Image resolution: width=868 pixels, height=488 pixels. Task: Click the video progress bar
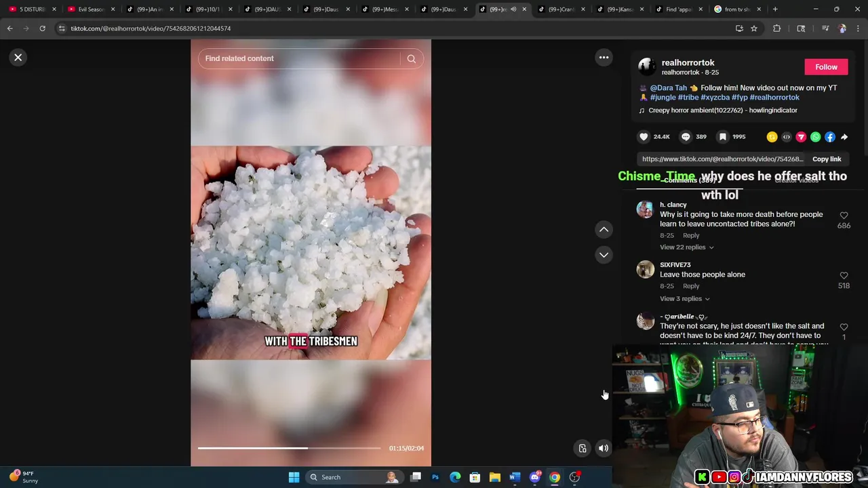click(290, 448)
